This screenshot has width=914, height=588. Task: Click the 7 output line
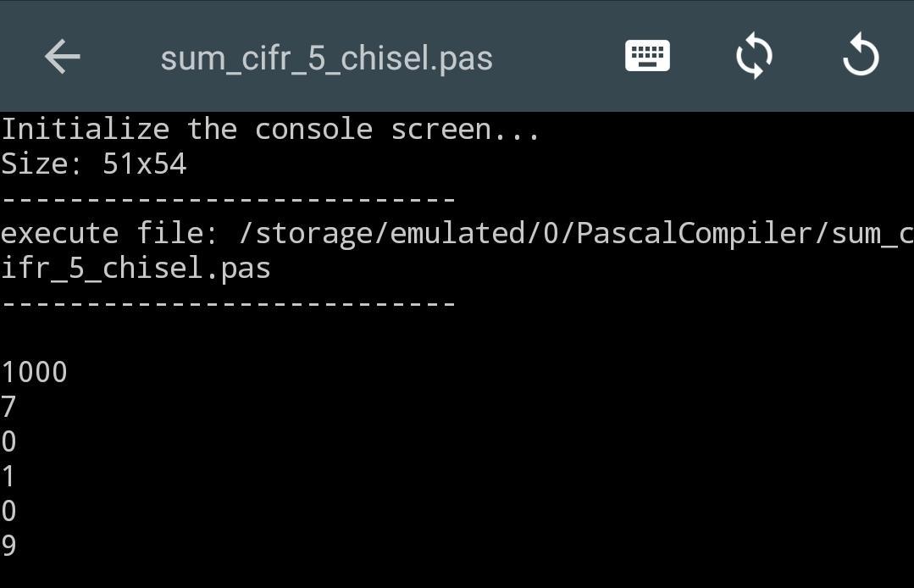click(x=9, y=408)
